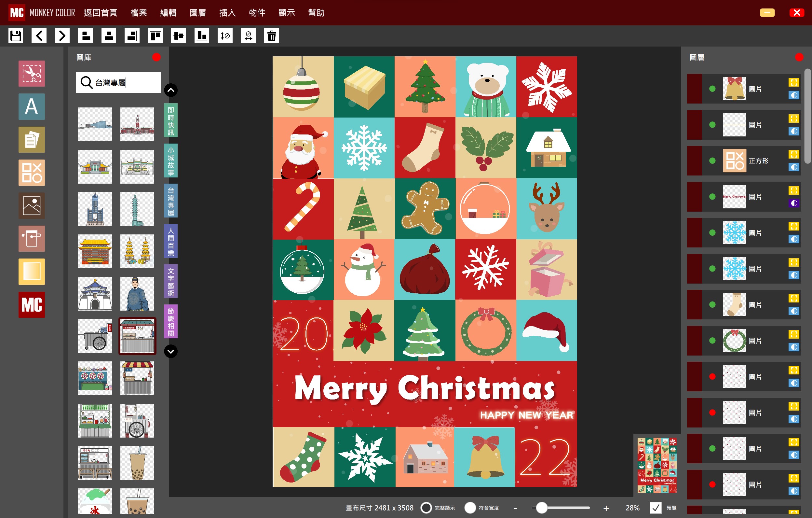Switch to 節慶相關 category tab
Image resolution: width=812 pixels, height=518 pixels.
[170, 322]
